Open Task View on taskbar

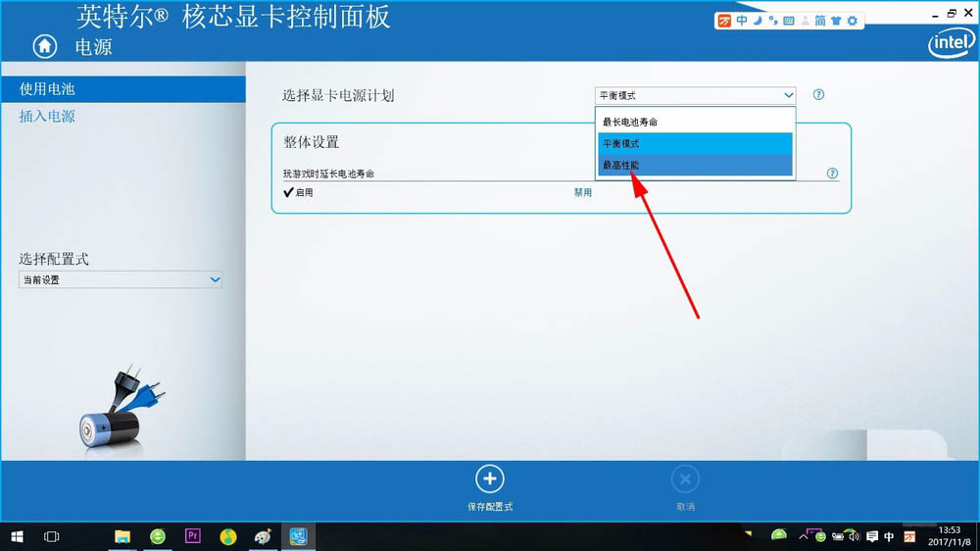(x=51, y=536)
